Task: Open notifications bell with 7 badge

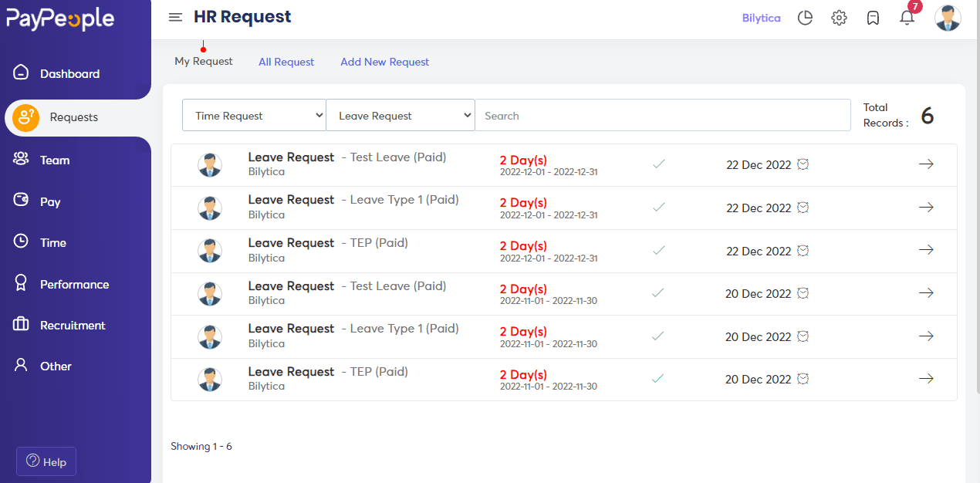Action: click(907, 17)
